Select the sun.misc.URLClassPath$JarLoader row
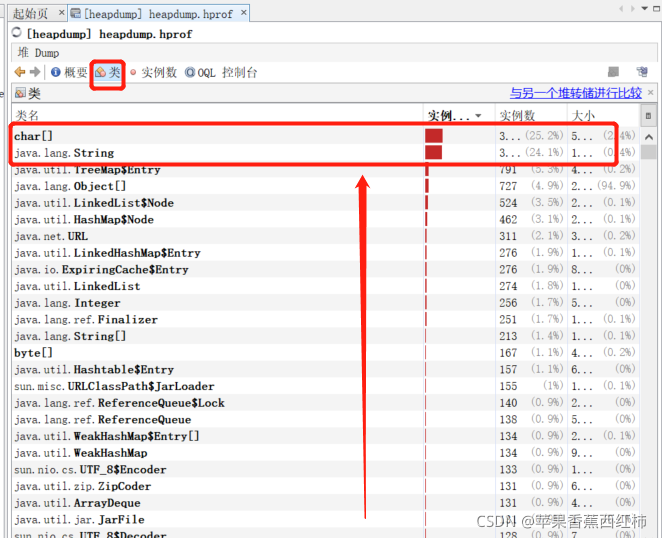This screenshot has height=538, width=662. (x=325, y=386)
